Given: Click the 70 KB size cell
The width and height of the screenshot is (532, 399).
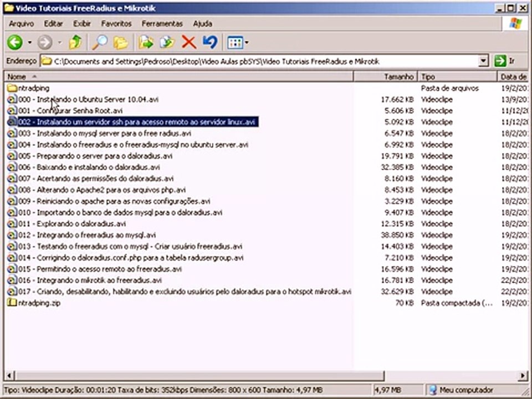Looking at the screenshot, I should (405, 303).
